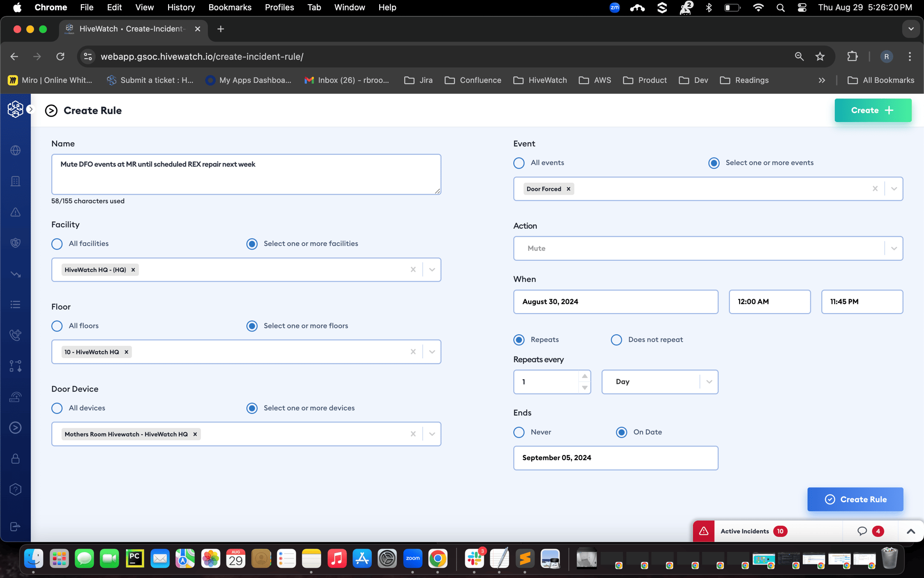Open the Chrome File menu
Screen dimensions: 924x578
pos(86,7)
